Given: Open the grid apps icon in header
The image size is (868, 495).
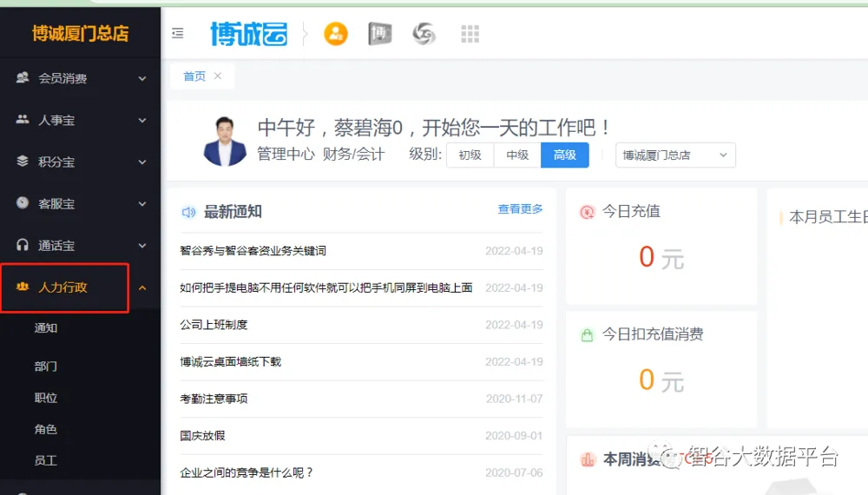Looking at the screenshot, I should tap(470, 34).
